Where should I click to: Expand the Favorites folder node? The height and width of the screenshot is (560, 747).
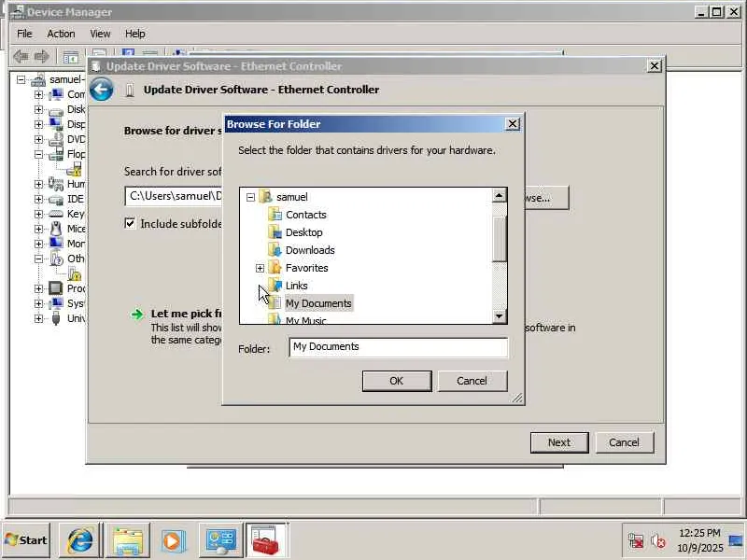(260, 268)
